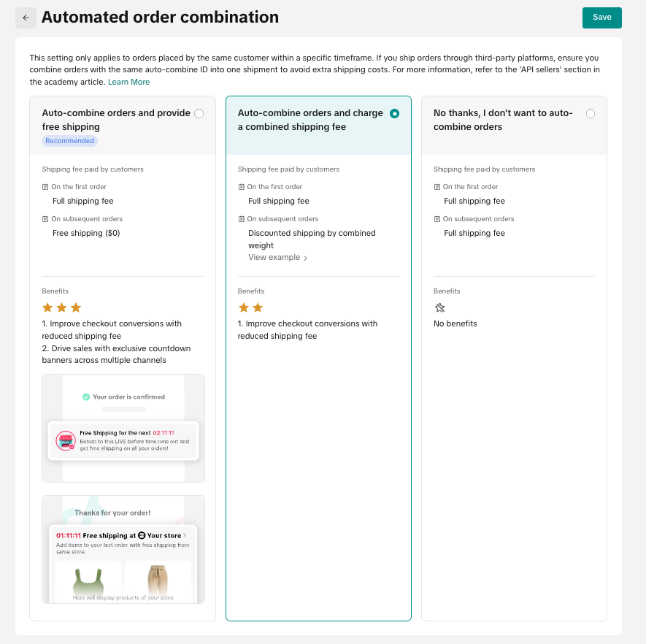
Task: Click subsequent-orders receipt icon in combined fee card
Action: [241, 219]
